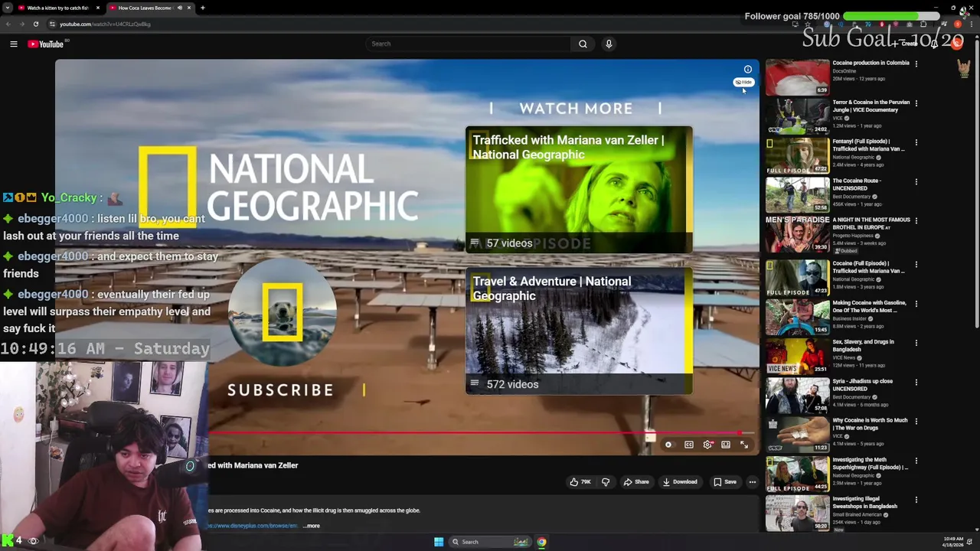Viewport: 980px width, 551px height.
Task: Click the youtube.com address bar
Action: pos(105,24)
